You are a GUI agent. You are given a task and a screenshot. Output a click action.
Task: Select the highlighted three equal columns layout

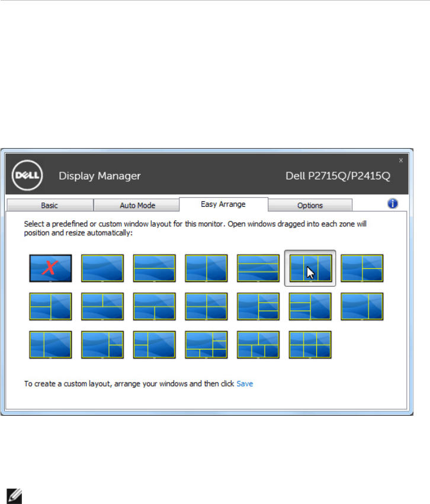(x=310, y=268)
